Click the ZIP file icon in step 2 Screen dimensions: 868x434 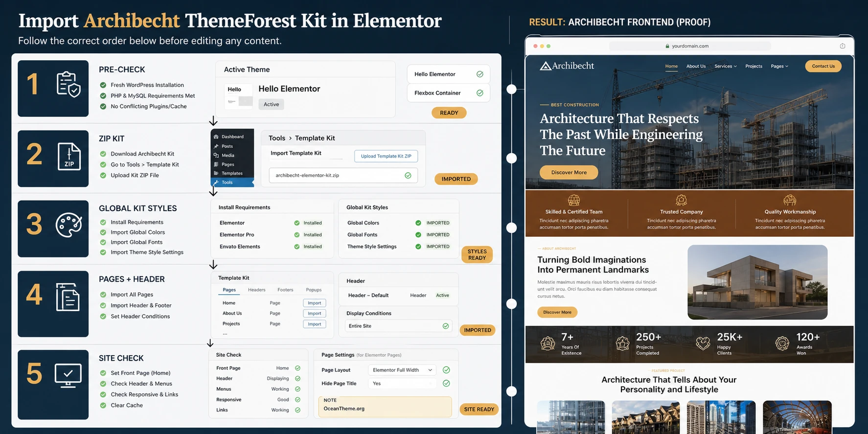pyautogui.click(x=69, y=157)
